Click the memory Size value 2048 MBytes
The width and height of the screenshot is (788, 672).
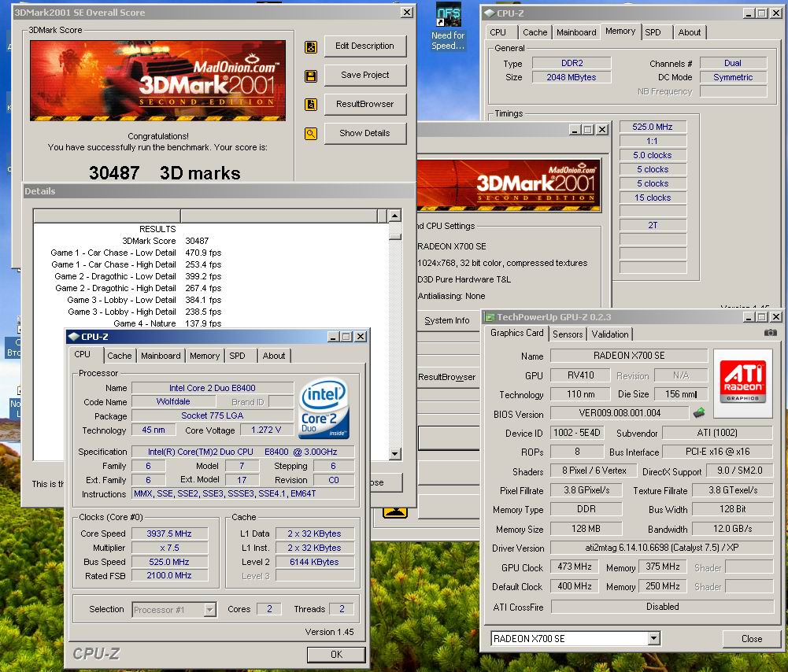tap(572, 77)
